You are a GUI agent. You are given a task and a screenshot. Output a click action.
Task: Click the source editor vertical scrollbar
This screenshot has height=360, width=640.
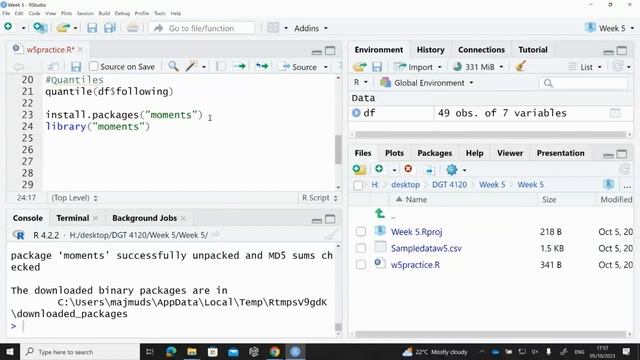(338, 149)
